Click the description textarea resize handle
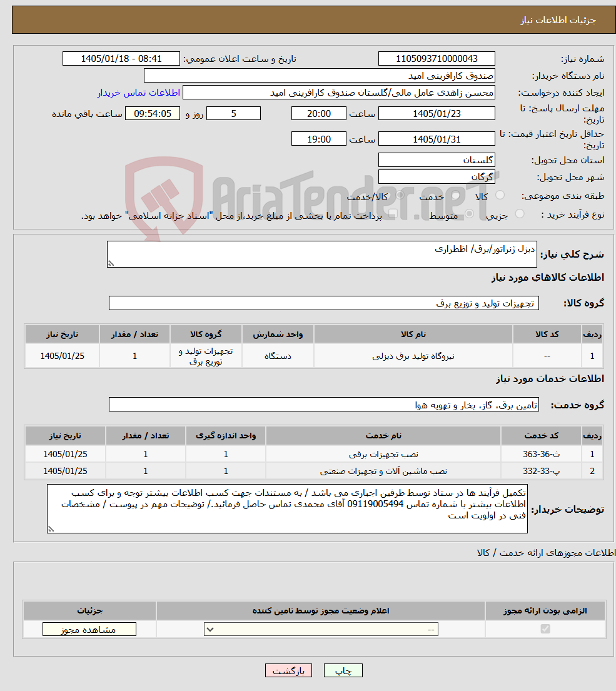The height and width of the screenshot is (691, 616). (111, 263)
